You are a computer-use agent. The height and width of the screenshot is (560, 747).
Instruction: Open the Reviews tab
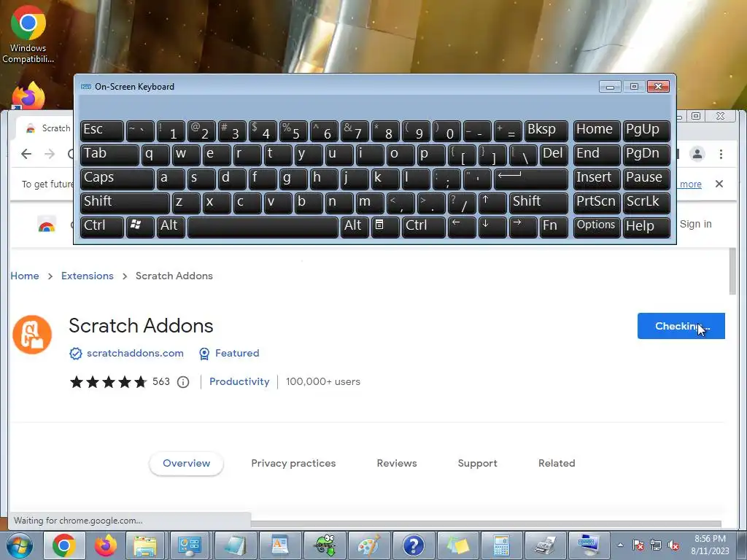(397, 463)
